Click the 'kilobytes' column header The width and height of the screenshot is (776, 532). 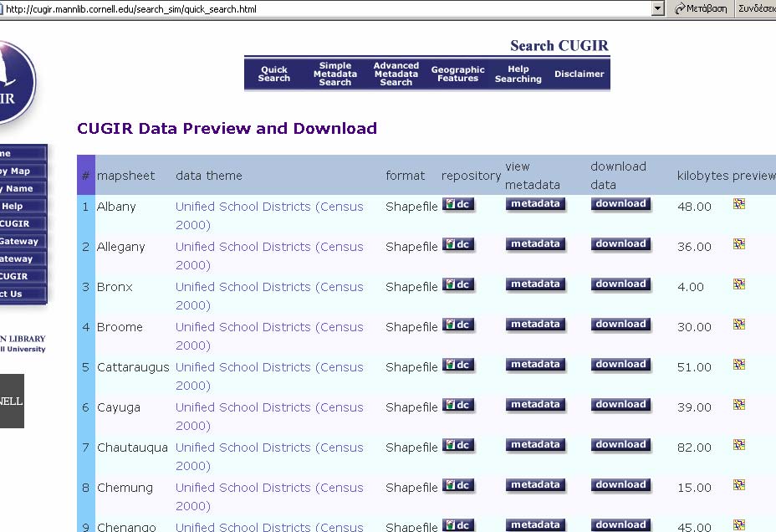(702, 176)
